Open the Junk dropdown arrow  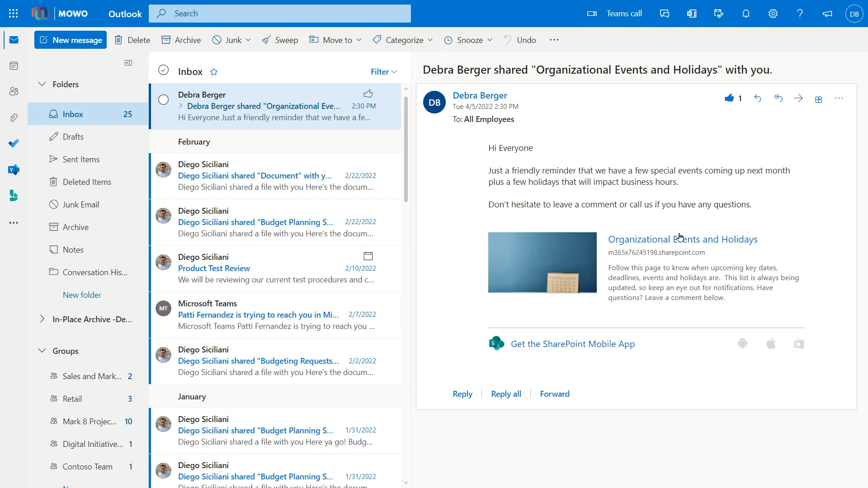point(249,40)
